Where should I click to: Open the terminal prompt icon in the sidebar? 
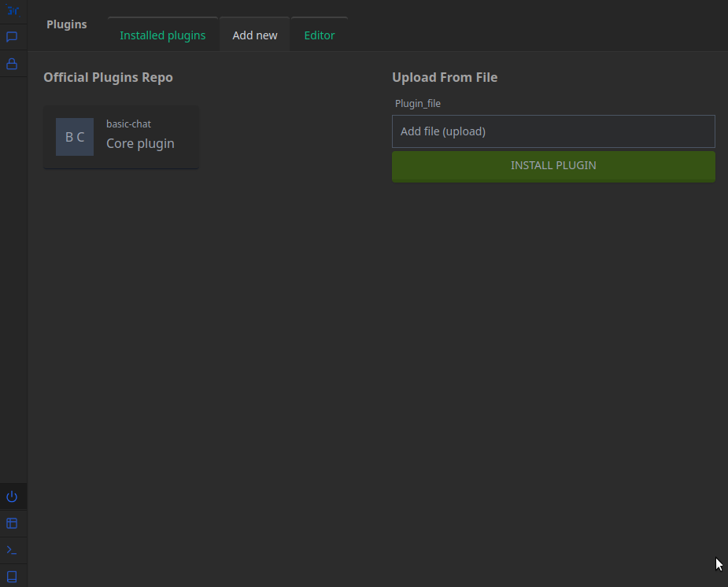12,550
